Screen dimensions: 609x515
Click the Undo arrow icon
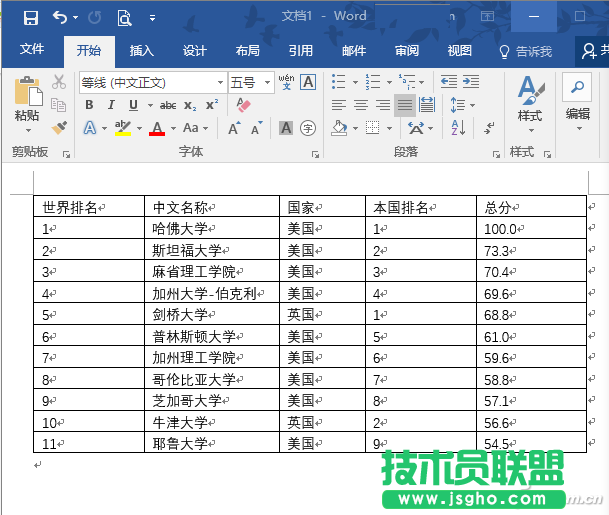pos(60,17)
